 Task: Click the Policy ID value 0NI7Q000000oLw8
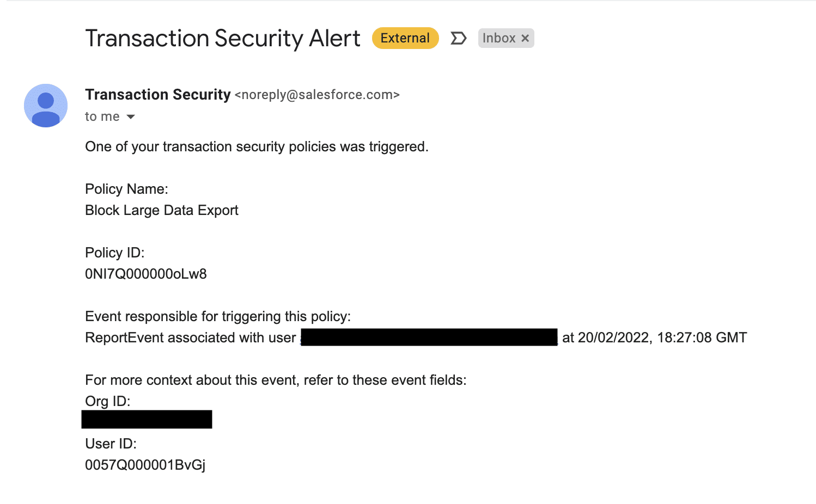tap(146, 274)
